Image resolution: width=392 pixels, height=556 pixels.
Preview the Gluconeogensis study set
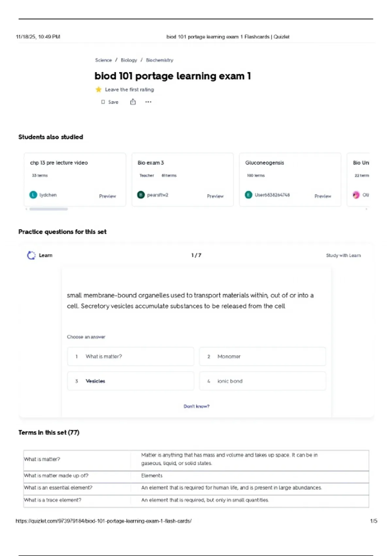coord(322,196)
